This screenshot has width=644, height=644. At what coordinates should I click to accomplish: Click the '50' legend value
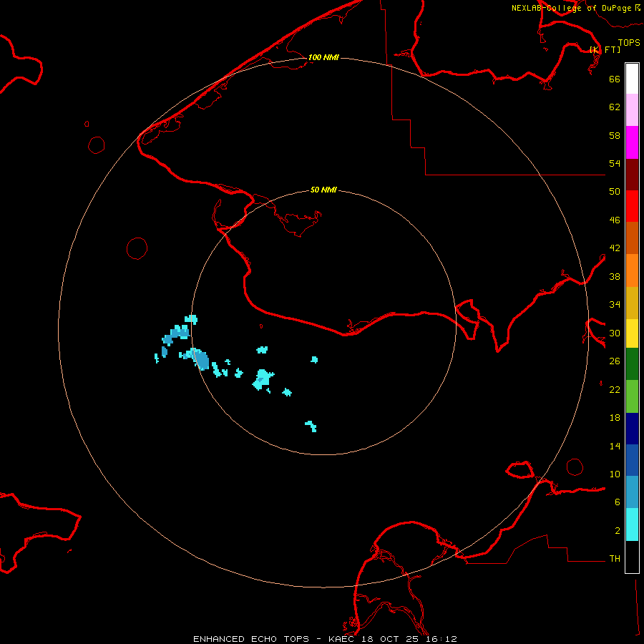pos(615,192)
